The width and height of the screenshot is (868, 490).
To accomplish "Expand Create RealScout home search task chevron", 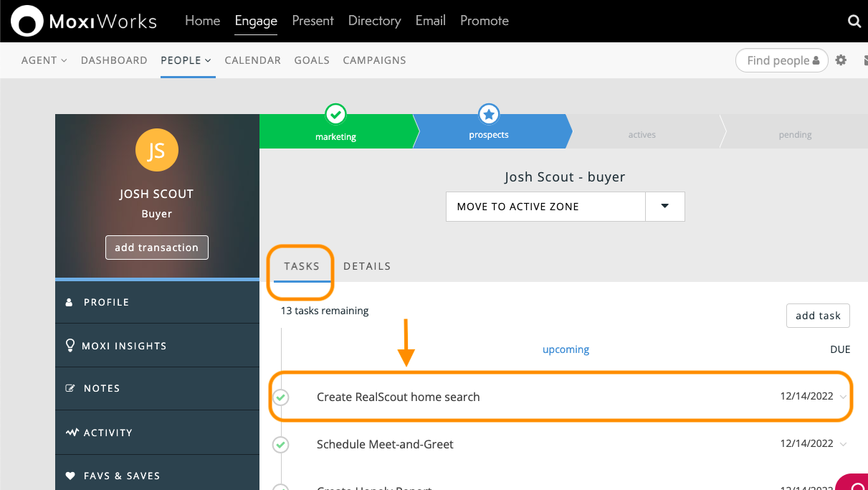I will click(x=844, y=397).
